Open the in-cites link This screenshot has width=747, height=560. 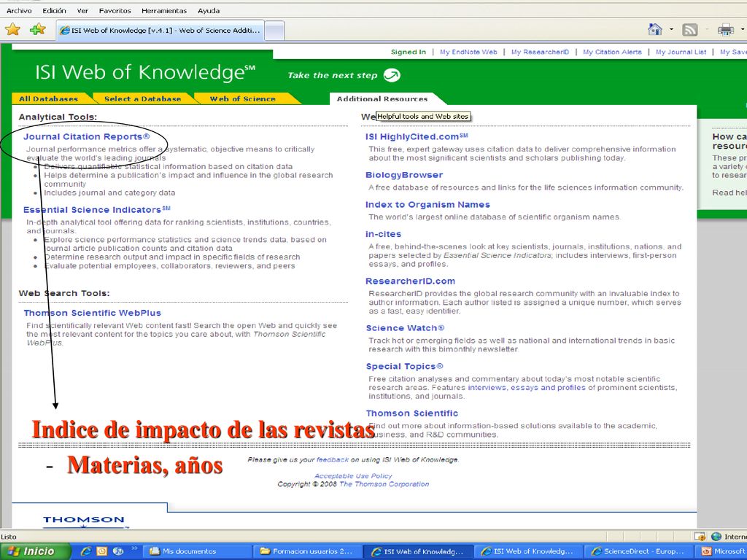tap(383, 234)
